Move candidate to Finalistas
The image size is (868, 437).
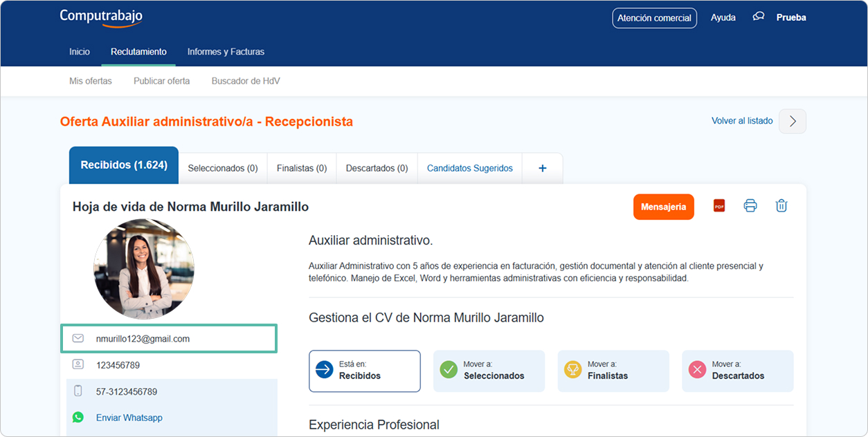pos(613,371)
